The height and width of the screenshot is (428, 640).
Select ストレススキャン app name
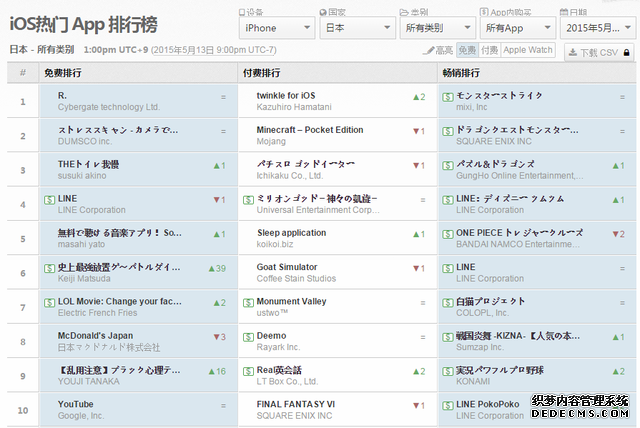point(118,130)
